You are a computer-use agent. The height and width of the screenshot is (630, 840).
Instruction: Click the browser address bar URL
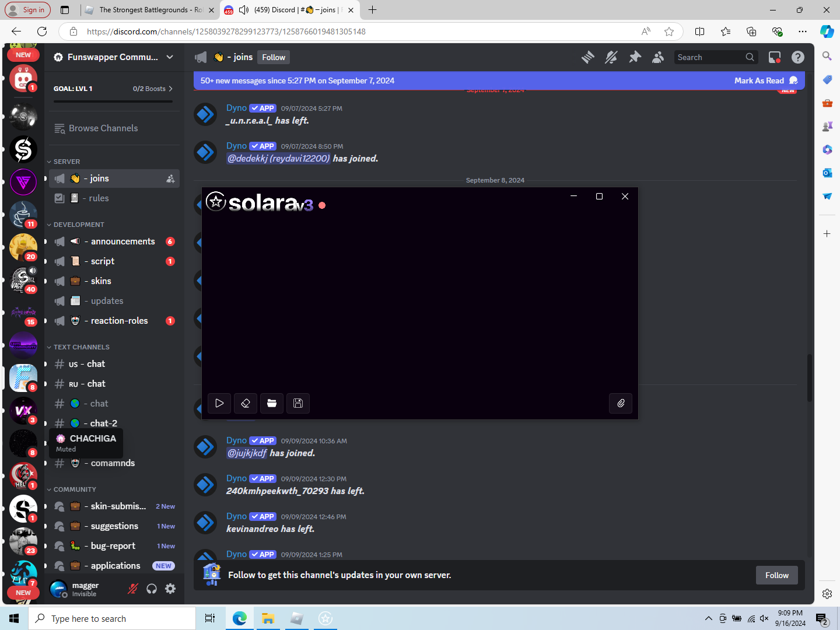pyautogui.click(x=226, y=32)
